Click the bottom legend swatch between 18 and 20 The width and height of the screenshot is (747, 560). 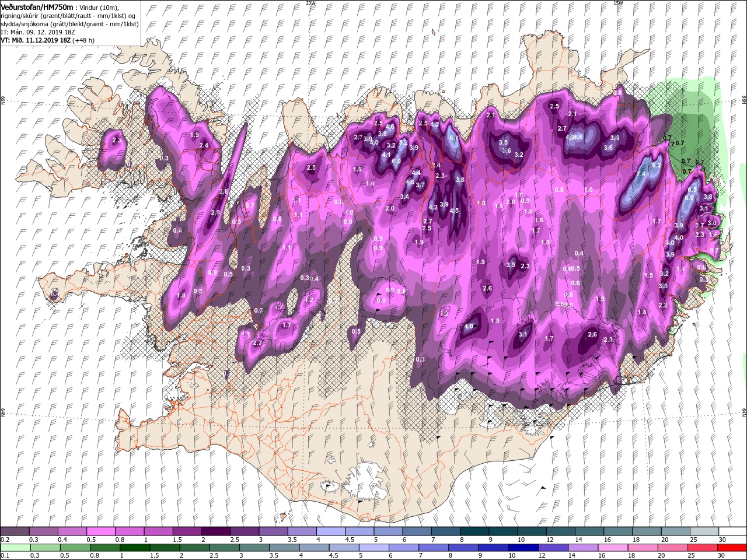point(642,547)
